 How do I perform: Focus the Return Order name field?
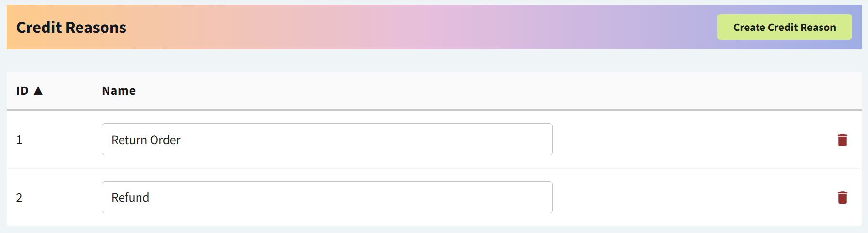[327, 139]
